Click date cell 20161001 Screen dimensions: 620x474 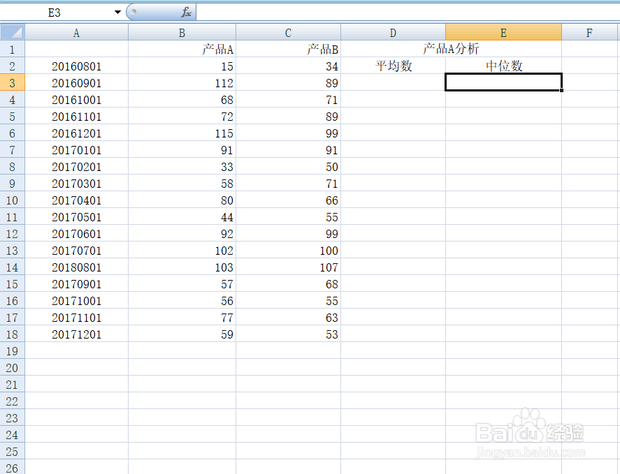[x=77, y=100]
